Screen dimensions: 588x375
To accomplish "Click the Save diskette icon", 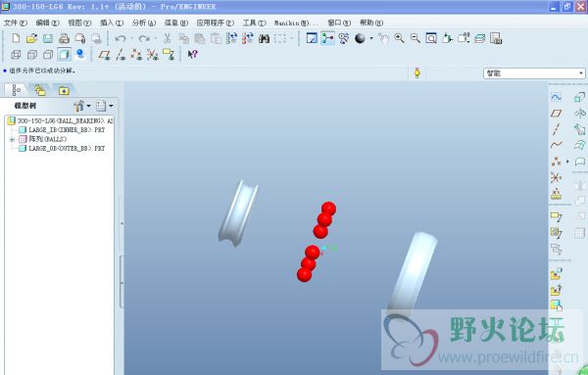I will coord(48,38).
